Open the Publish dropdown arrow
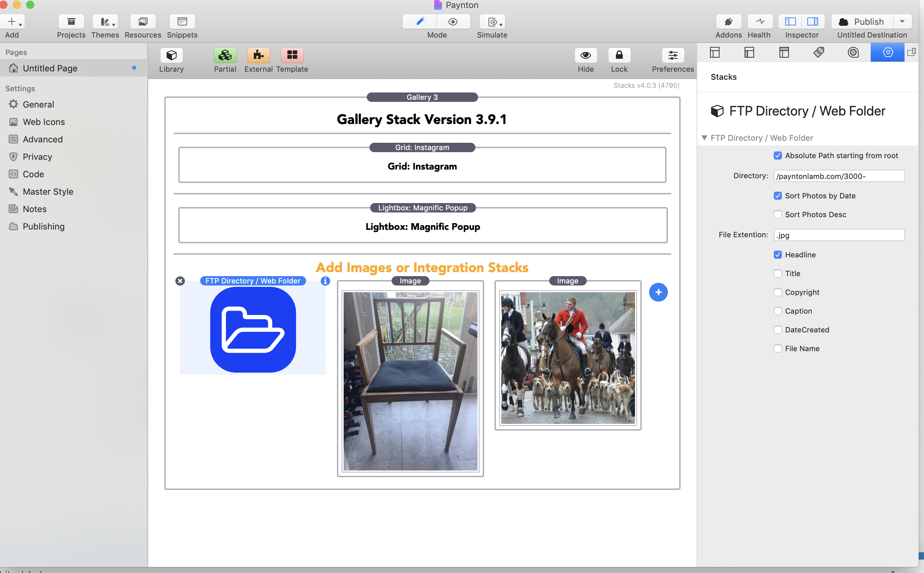 coord(902,21)
